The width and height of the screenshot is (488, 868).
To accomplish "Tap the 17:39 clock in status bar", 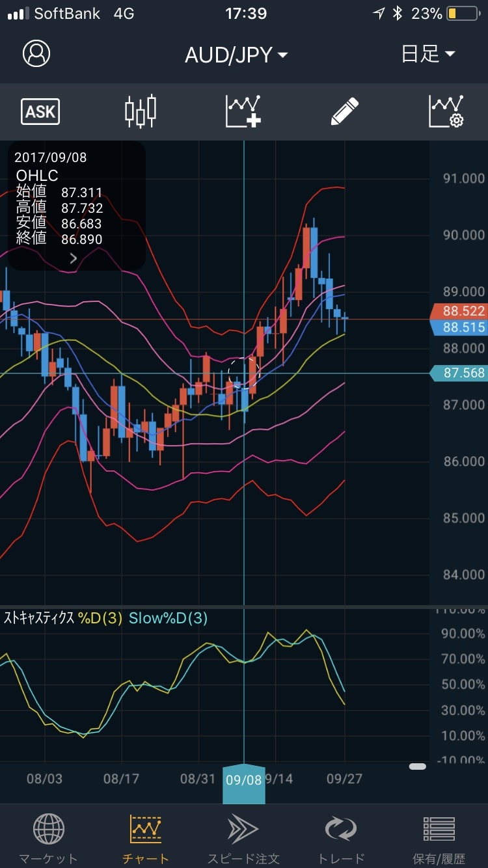I will [x=245, y=14].
